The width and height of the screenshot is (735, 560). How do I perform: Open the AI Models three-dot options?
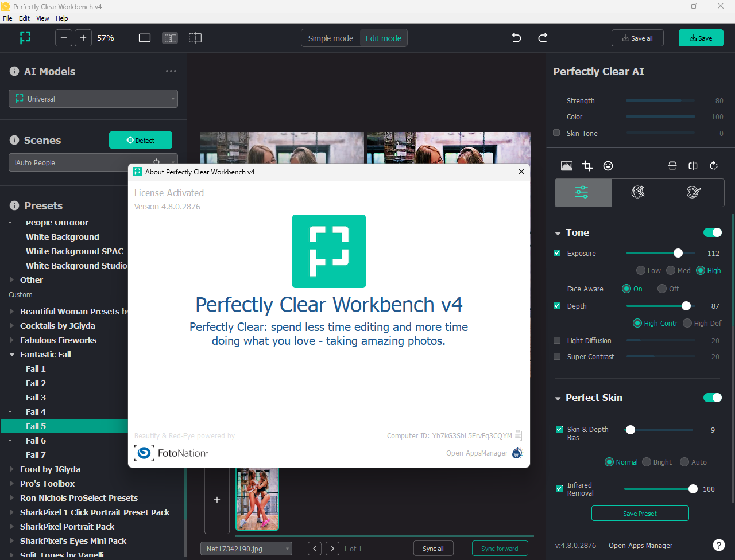coord(171,71)
